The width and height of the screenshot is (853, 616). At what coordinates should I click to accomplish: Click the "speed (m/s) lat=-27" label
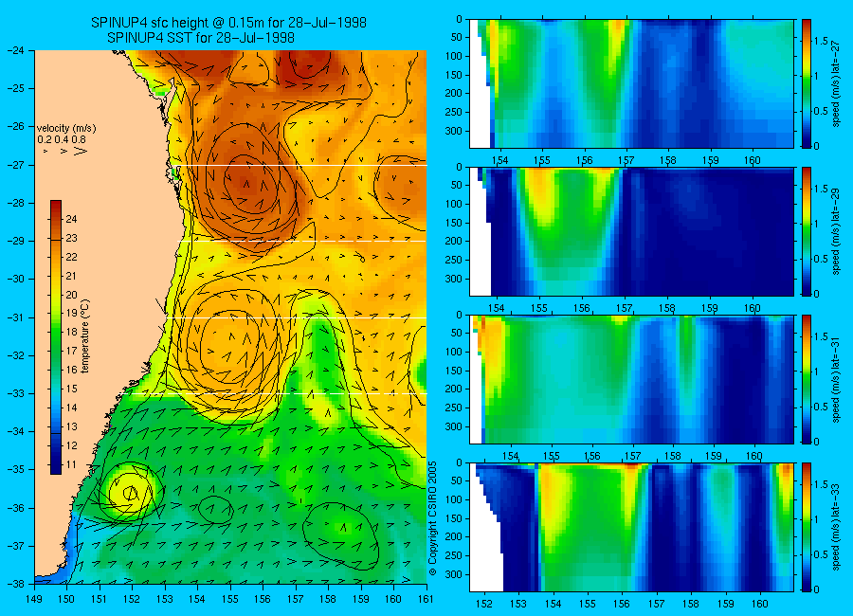837,83
